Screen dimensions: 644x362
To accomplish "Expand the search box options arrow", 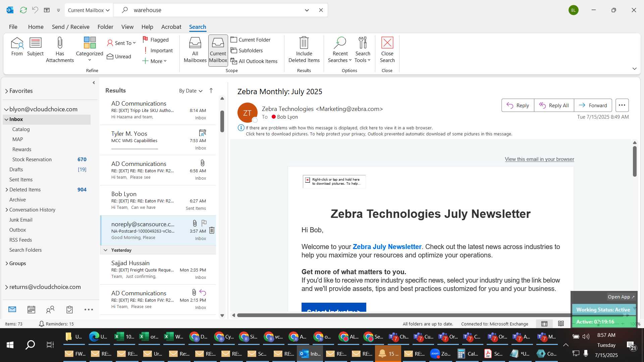I will pyautogui.click(x=307, y=10).
